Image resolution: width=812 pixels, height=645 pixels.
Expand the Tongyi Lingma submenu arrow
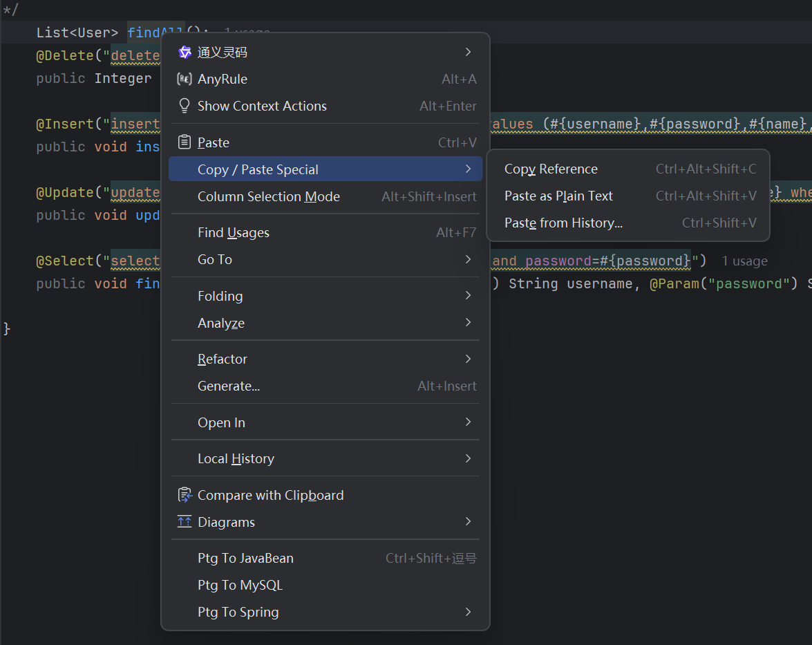click(468, 53)
